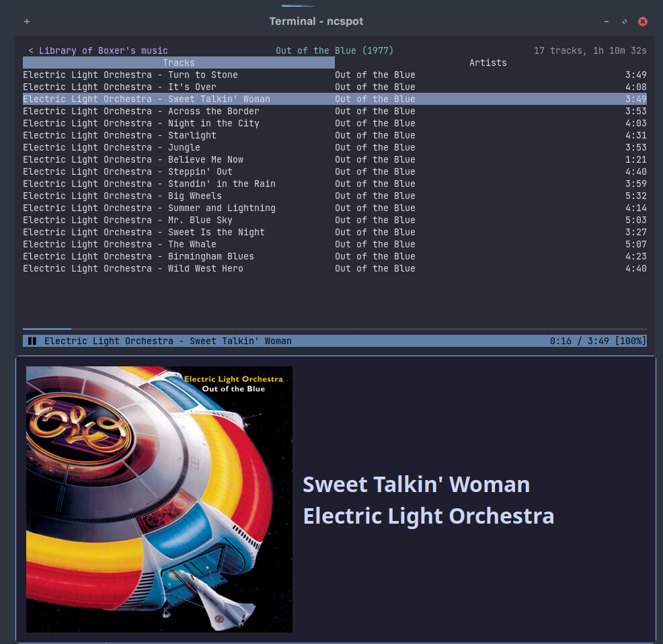Select track Mr. Blue Sky
This screenshot has width=663, height=644.
point(334,220)
